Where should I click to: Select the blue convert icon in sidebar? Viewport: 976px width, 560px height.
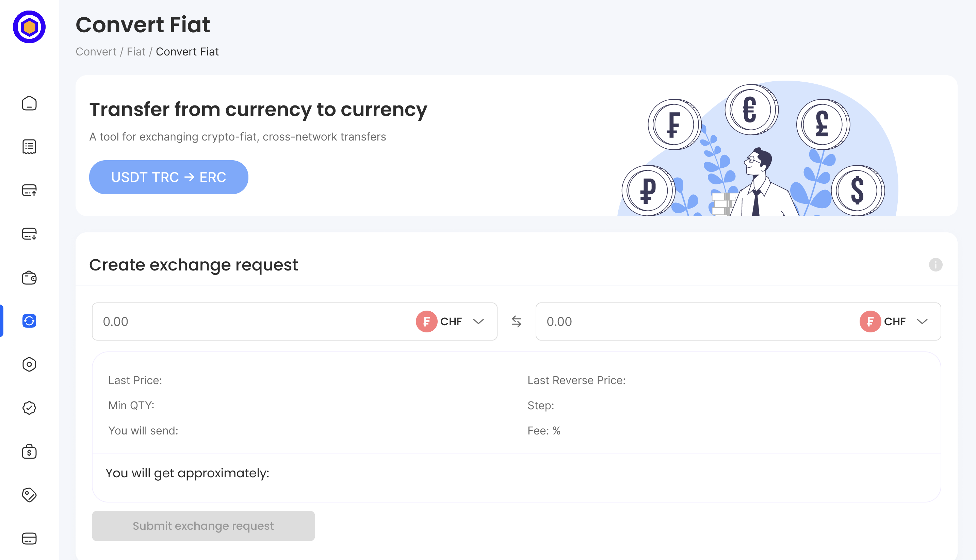[29, 321]
